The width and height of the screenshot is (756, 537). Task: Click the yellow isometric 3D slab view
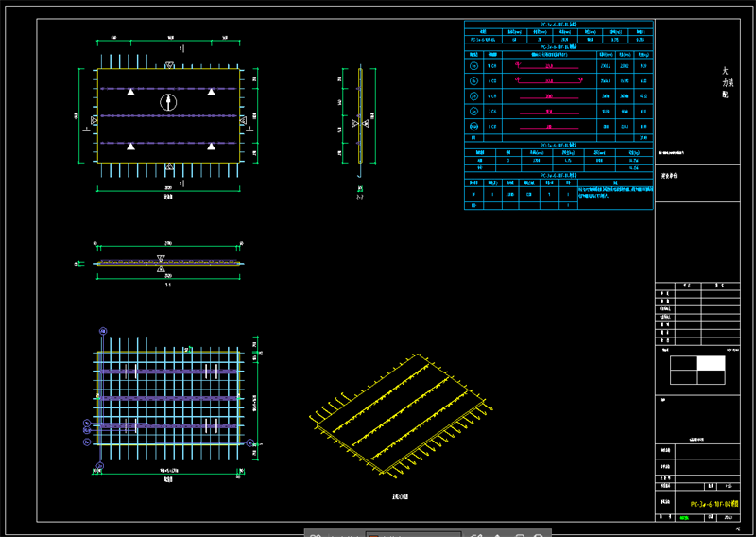pyautogui.click(x=401, y=416)
